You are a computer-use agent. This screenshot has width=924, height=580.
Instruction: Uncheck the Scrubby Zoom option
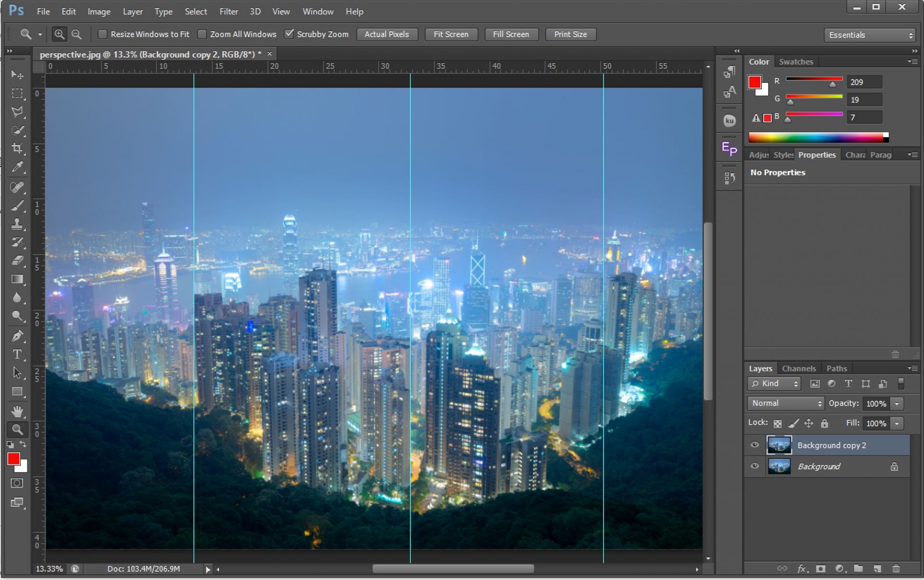tap(289, 34)
